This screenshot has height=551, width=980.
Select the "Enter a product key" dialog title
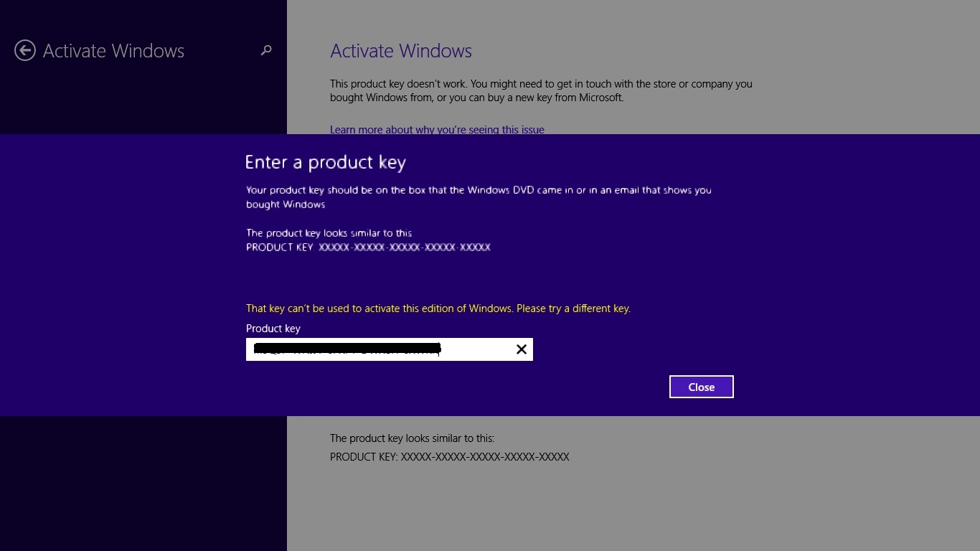pyautogui.click(x=326, y=162)
